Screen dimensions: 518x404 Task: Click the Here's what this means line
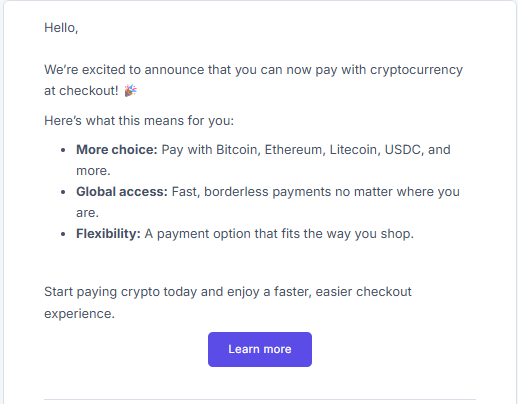point(139,121)
